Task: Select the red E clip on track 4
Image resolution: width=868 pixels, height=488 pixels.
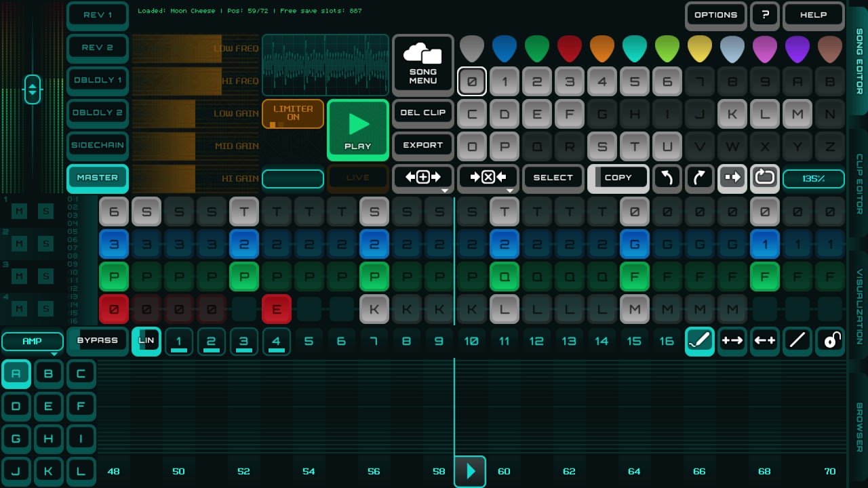Action: [277, 309]
